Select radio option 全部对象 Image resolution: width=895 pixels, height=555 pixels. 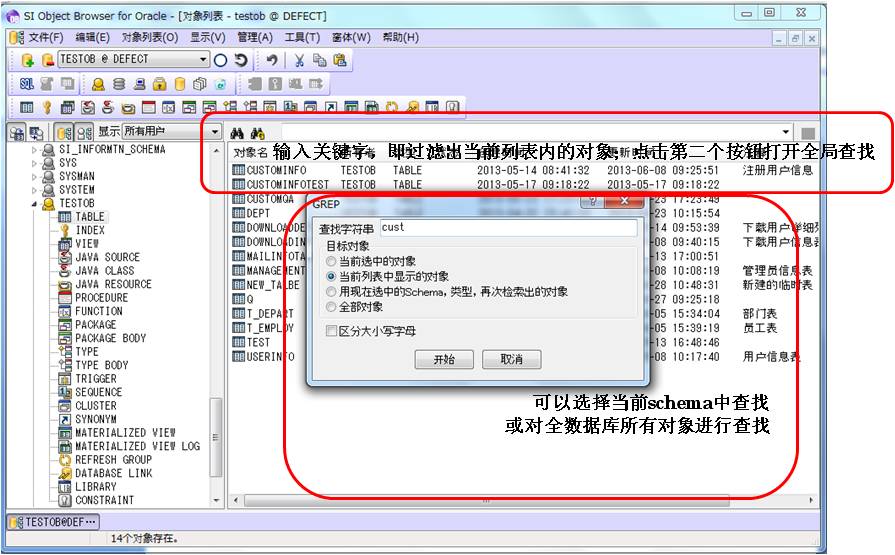point(331,307)
